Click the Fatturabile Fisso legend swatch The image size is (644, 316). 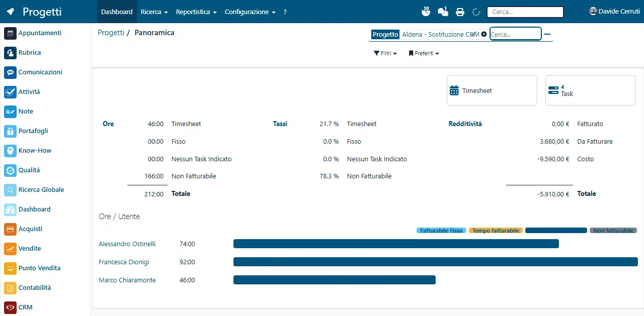pos(441,231)
